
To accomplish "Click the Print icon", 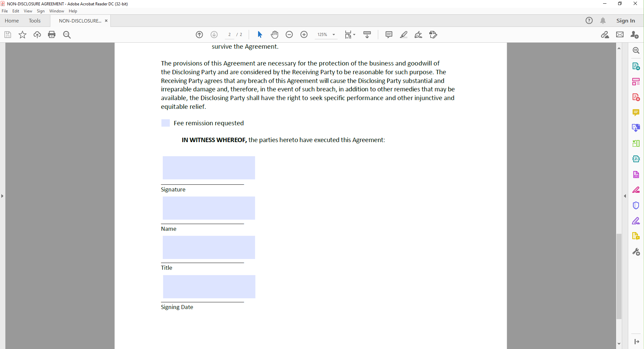I will 52,35.
